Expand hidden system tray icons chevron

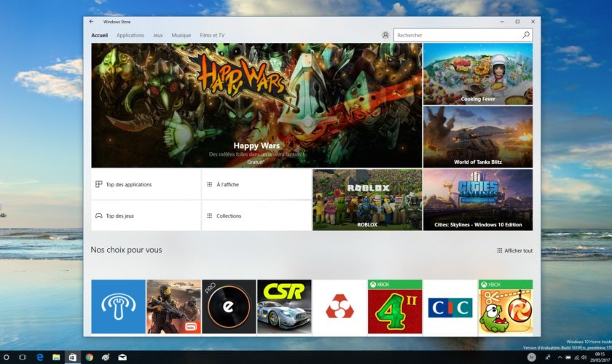tap(560, 357)
